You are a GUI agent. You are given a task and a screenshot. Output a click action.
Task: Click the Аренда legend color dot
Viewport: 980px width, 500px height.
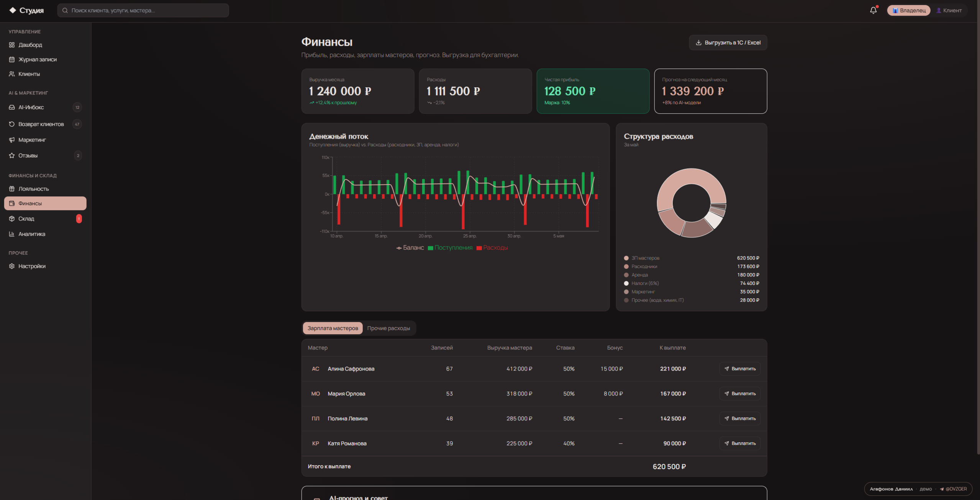coord(626,275)
